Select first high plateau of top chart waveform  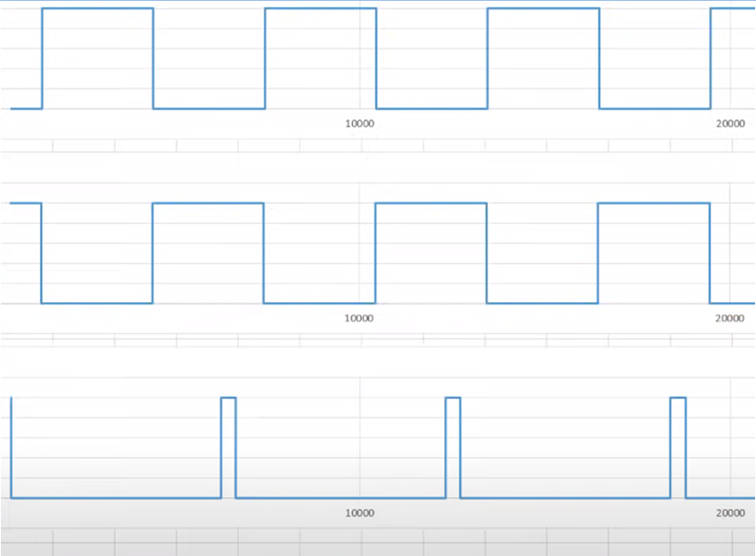point(97,8)
